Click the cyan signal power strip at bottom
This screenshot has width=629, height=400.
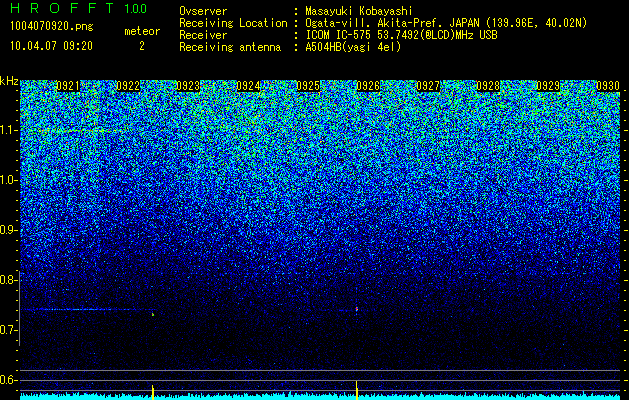(x=320, y=396)
